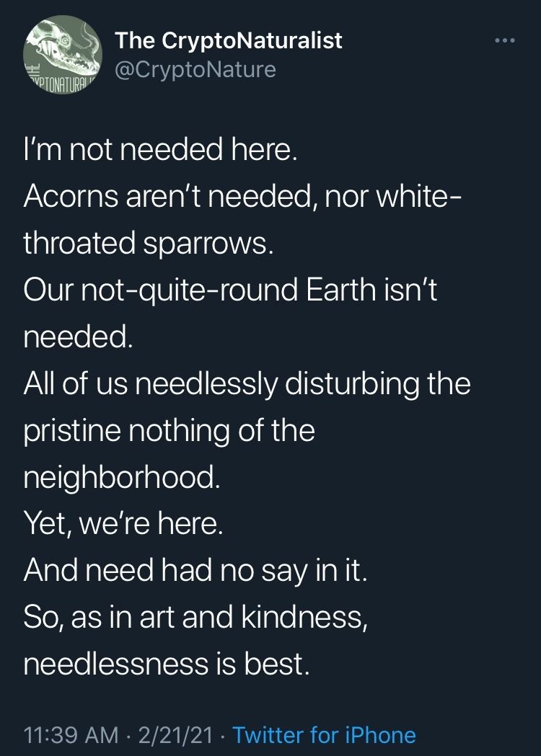The width and height of the screenshot is (541, 756).
Task: Click the text "pristine nothing of the"
Action: [169, 430]
